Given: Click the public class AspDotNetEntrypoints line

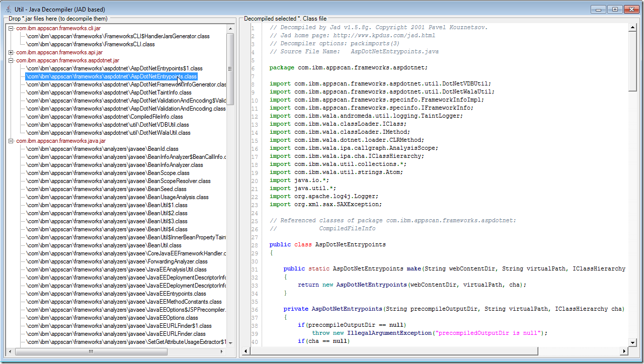Looking at the screenshot, I should click(328, 244).
